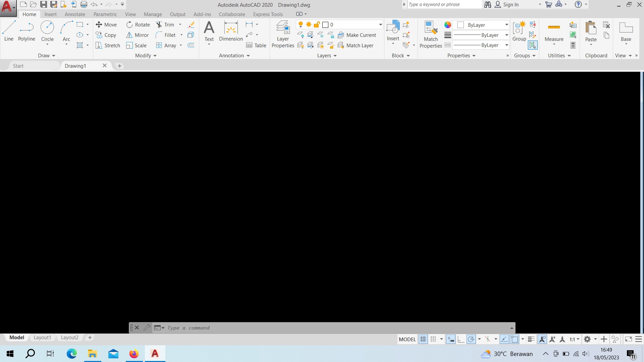Select the Text annotation tool
644x362 pixels.
click(x=209, y=32)
